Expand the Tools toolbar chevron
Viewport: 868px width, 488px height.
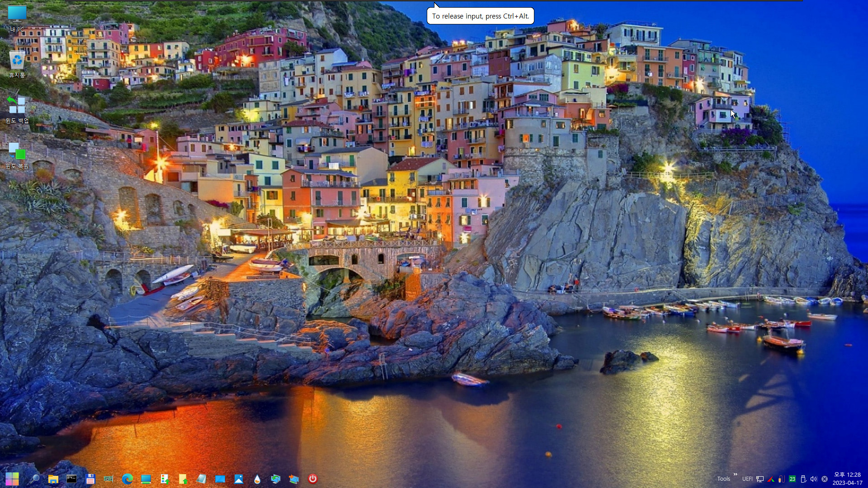pyautogui.click(x=736, y=474)
